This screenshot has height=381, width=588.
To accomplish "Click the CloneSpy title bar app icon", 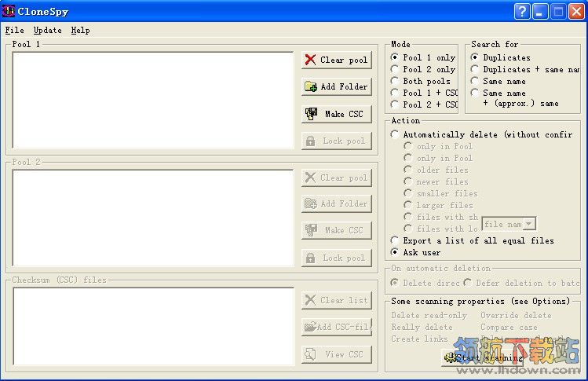I will pyautogui.click(x=10, y=11).
